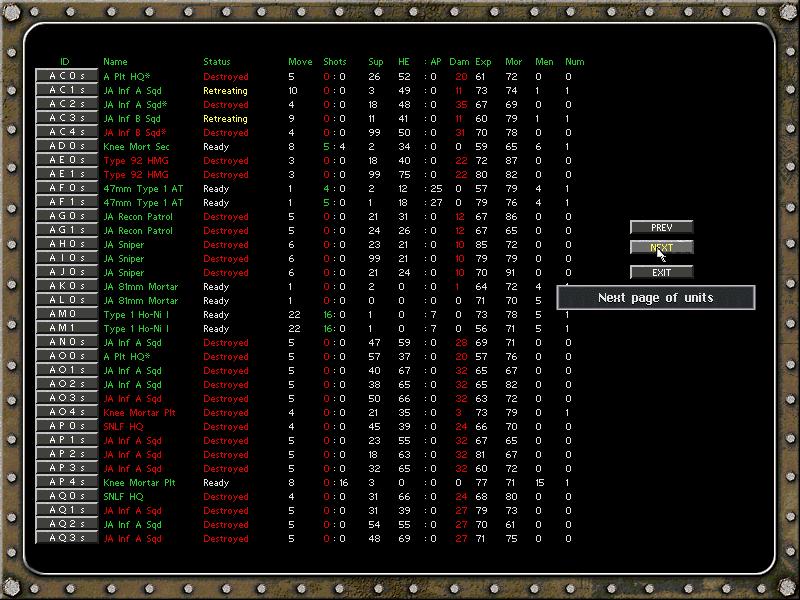The image size is (800, 600).
Task: Click the Shots column header
Action: (335, 62)
